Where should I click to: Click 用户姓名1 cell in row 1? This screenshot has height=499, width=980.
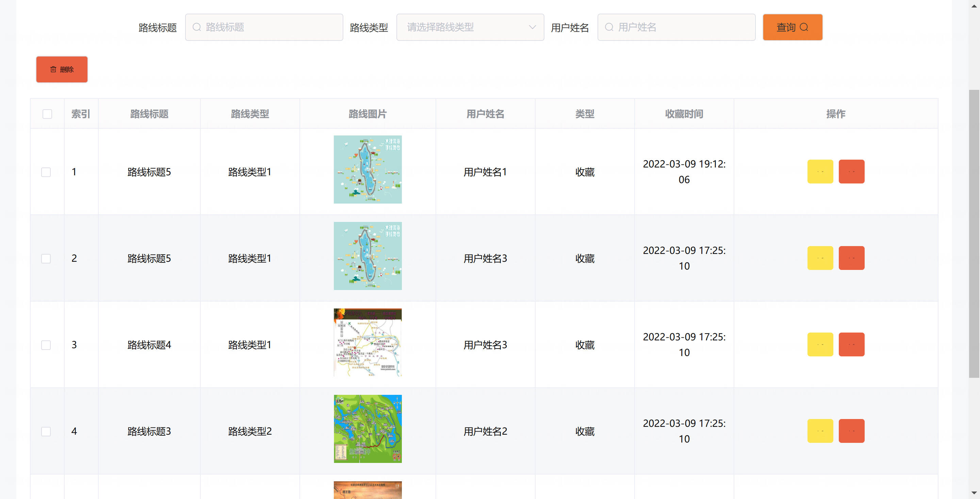485,172
